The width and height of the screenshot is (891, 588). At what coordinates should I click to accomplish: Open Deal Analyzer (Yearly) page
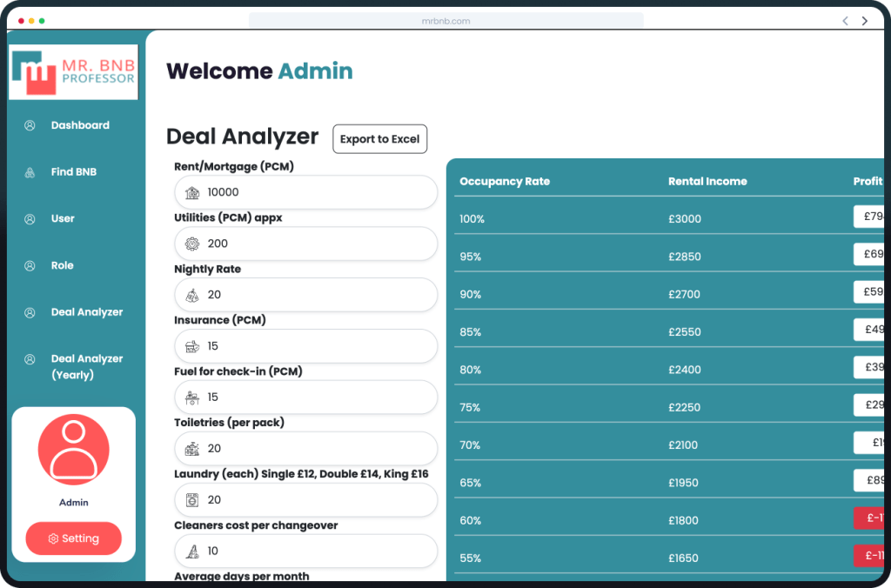(86, 366)
